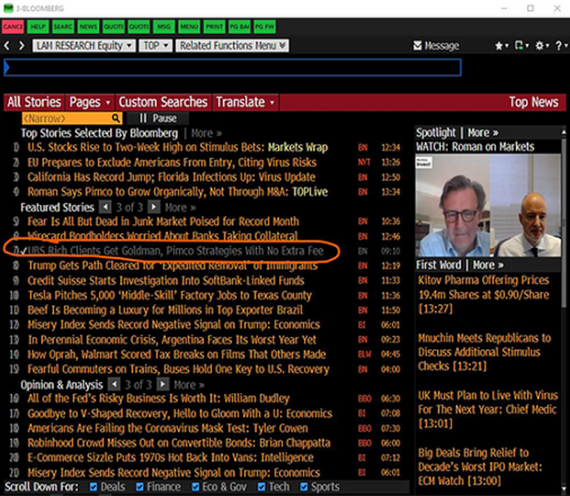570x496 pixels.
Task: Open the export panel icon menu
Action: pyautogui.click(x=522, y=46)
